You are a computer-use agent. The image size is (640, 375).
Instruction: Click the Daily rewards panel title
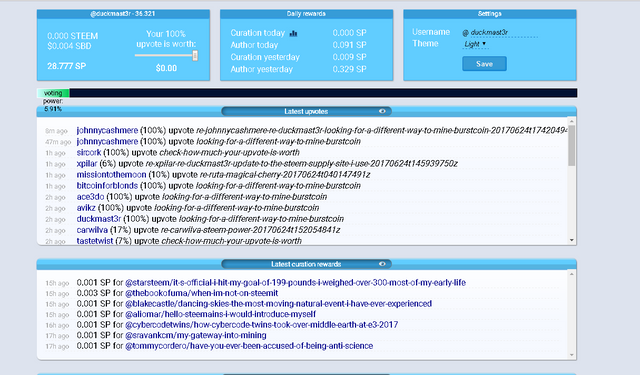(306, 13)
